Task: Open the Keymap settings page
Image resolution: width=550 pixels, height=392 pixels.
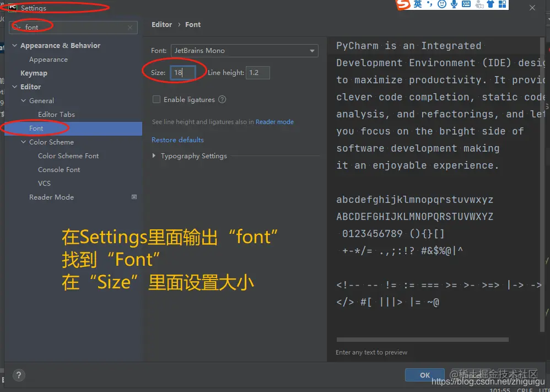Action: [34, 73]
